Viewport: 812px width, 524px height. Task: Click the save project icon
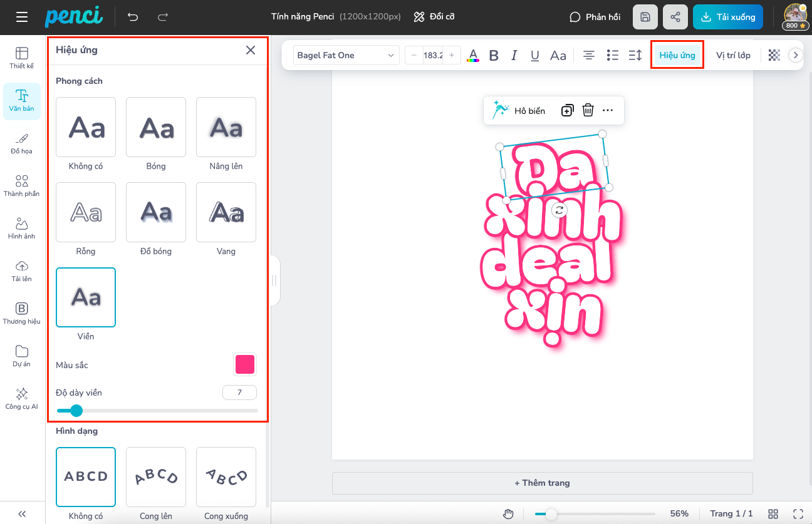point(645,17)
